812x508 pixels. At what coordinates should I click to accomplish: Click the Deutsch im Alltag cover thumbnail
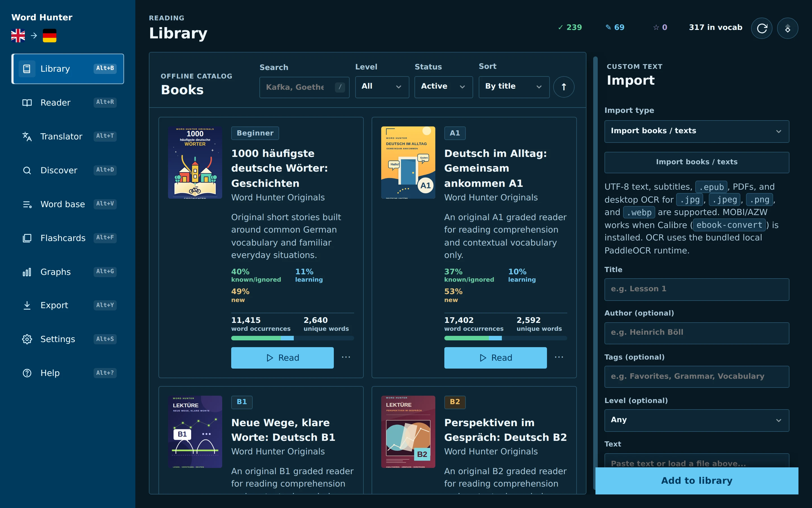click(408, 163)
